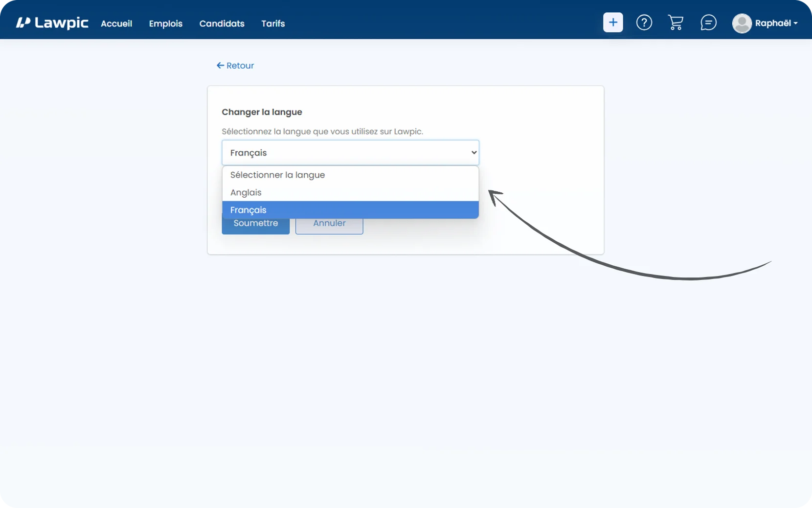The height and width of the screenshot is (508, 812).
Task: Click the user avatar picture
Action: coord(741,23)
